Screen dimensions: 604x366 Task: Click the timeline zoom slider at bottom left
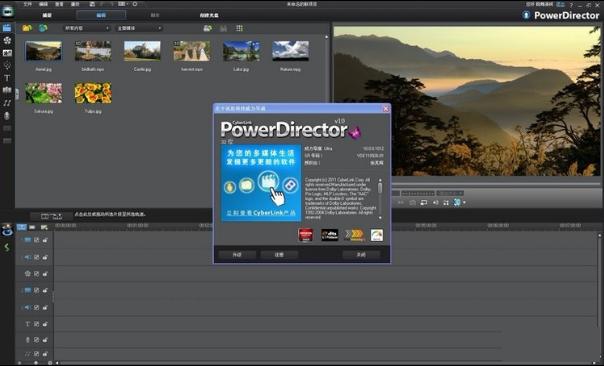pyautogui.click(x=35, y=363)
